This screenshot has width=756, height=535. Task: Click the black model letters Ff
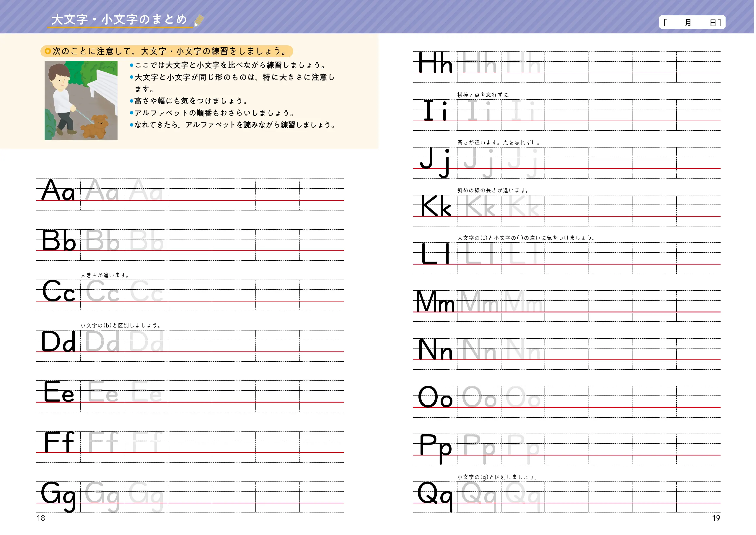click(60, 442)
